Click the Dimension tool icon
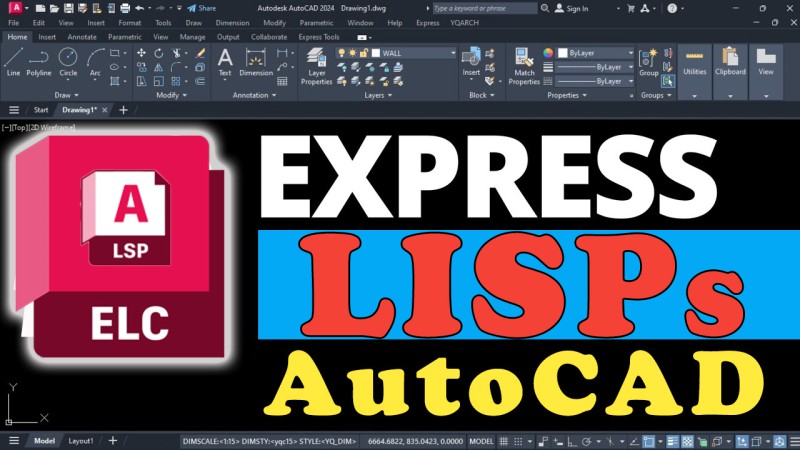Screen dimensions: 800x450 pyautogui.click(x=256, y=62)
